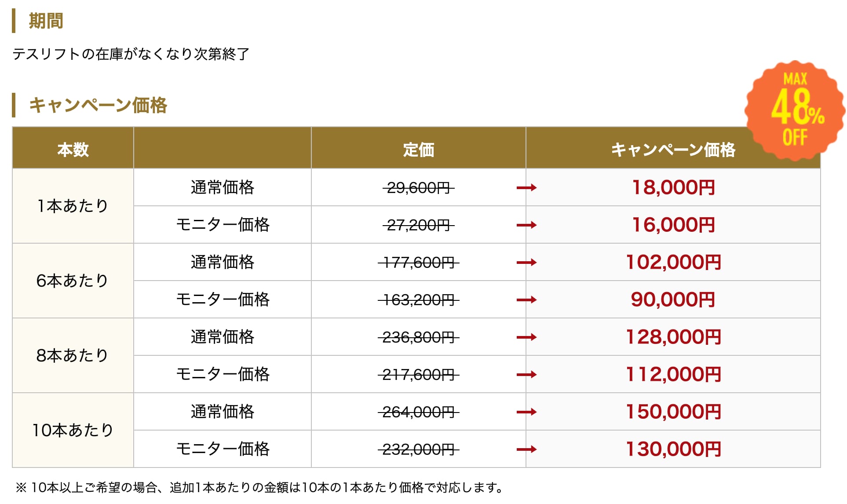
Task: Select the 10本あたり row label
Action: click(73, 430)
